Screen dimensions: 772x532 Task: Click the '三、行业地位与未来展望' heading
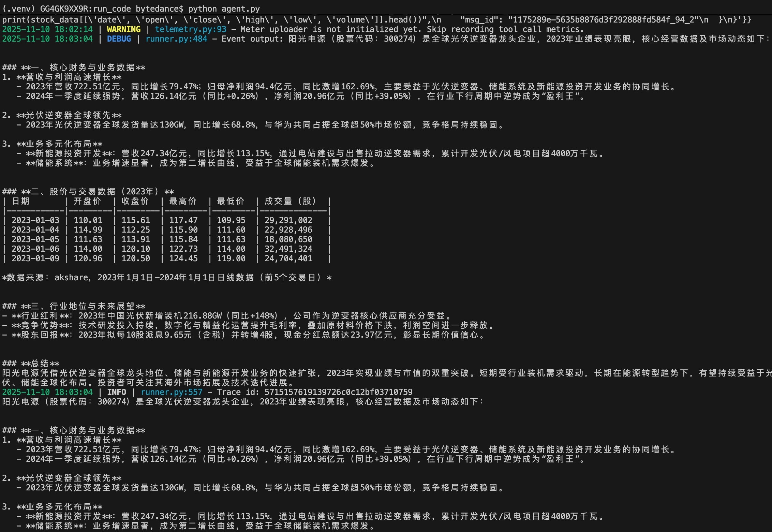(x=83, y=306)
